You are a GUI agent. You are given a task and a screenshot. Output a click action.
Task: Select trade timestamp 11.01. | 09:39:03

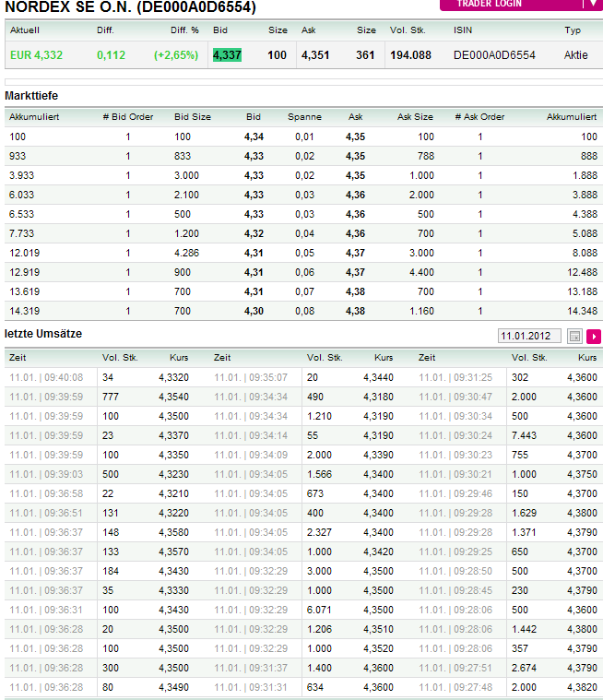46,475
